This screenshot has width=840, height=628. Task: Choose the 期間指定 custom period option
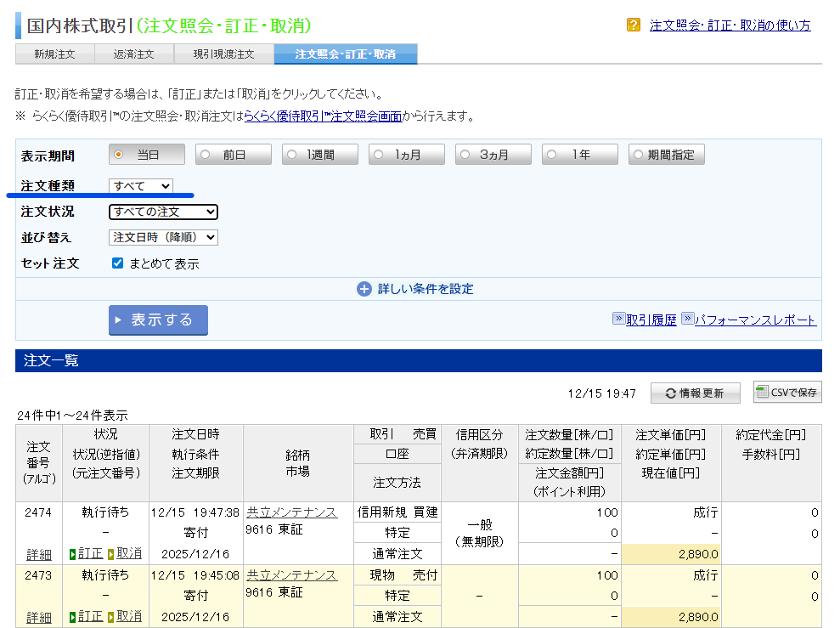pos(639,155)
